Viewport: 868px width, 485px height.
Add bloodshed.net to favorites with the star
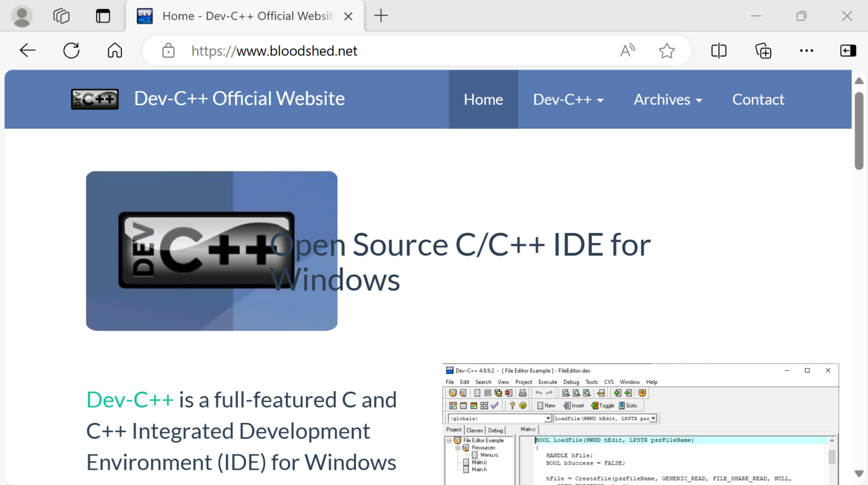pos(667,50)
